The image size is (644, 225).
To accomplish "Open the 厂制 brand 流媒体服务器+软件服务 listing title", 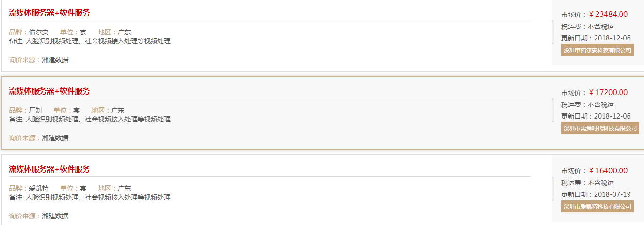I will 49,91.
